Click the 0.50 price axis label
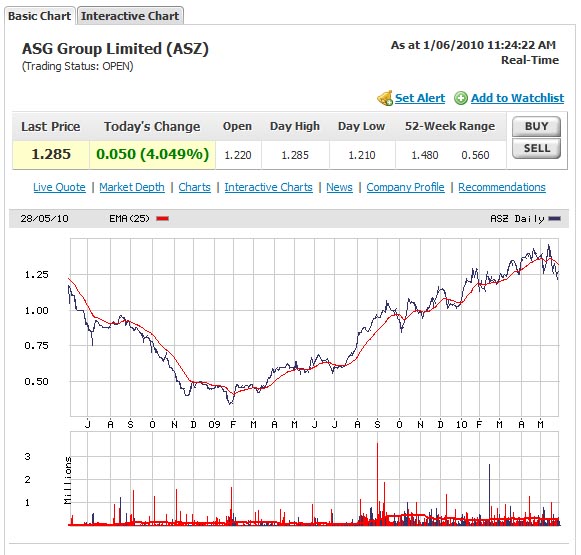Viewport: 581px width, 555px height. [x=37, y=381]
